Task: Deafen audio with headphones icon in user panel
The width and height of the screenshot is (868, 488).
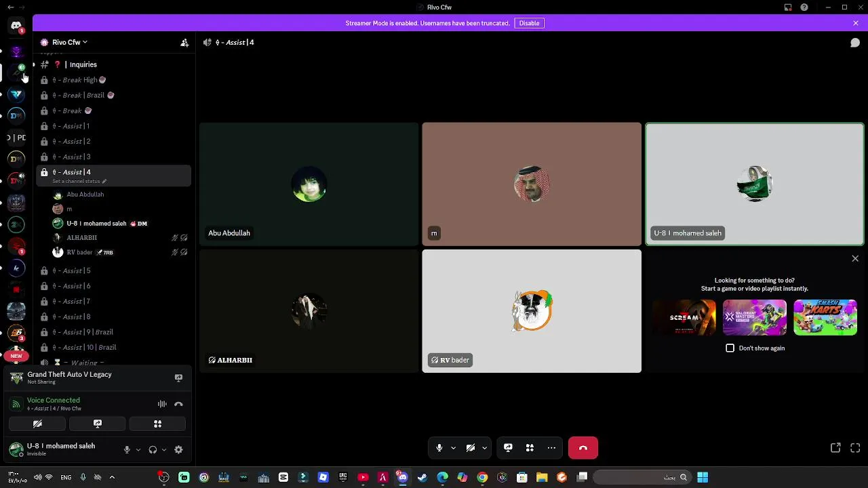Action: click(x=153, y=449)
